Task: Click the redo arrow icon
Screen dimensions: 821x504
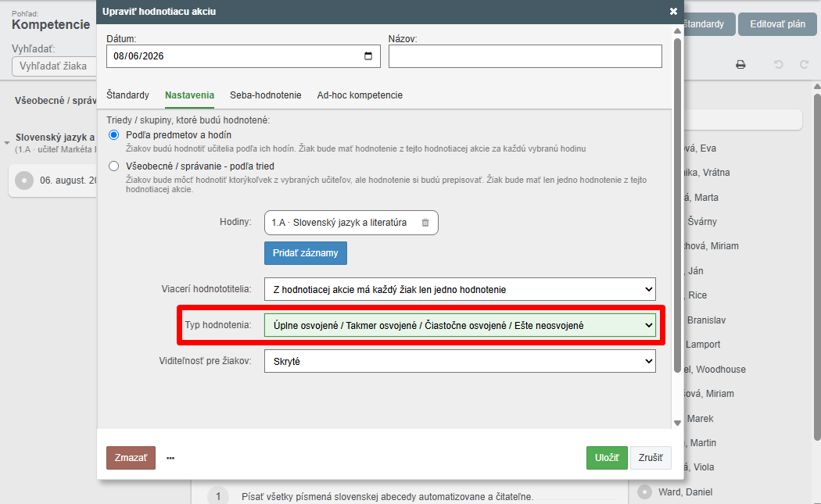Action: [805, 64]
